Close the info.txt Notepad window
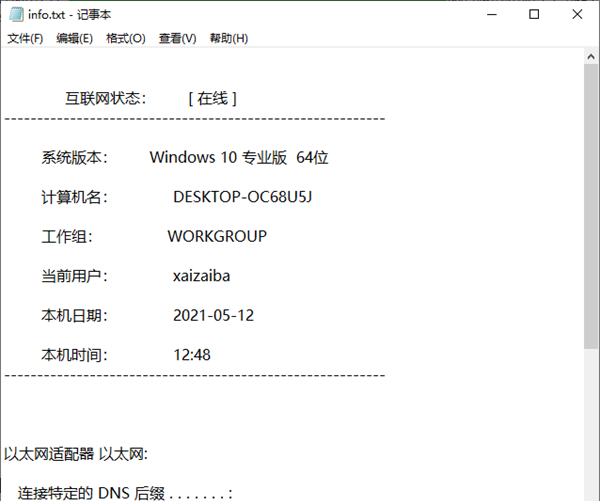 coord(577,15)
